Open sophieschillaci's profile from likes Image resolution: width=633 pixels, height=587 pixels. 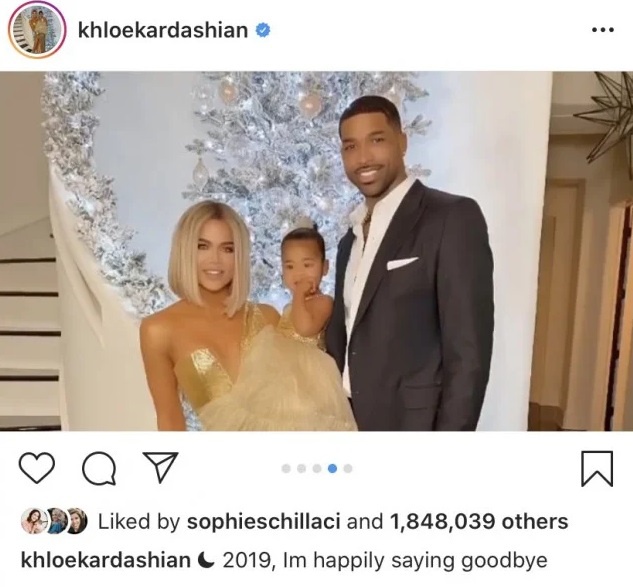coord(263,521)
